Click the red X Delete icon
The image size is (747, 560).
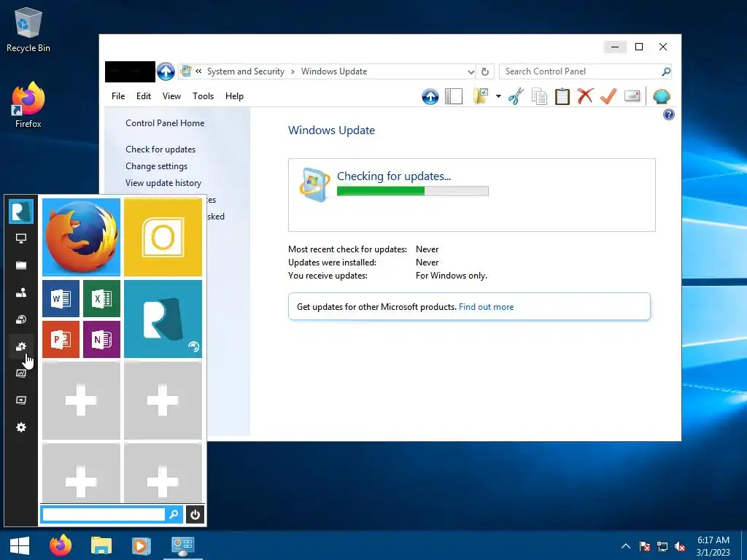click(585, 96)
